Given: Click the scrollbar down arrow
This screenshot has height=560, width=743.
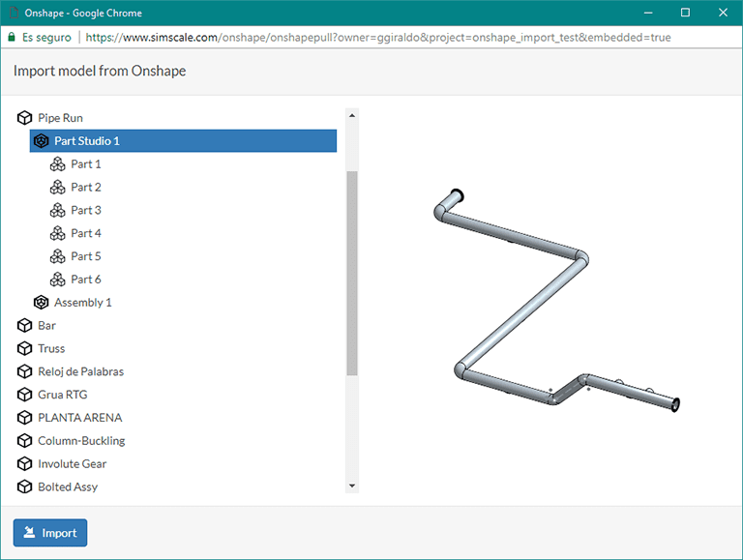Looking at the screenshot, I should [x=351, y=486].
